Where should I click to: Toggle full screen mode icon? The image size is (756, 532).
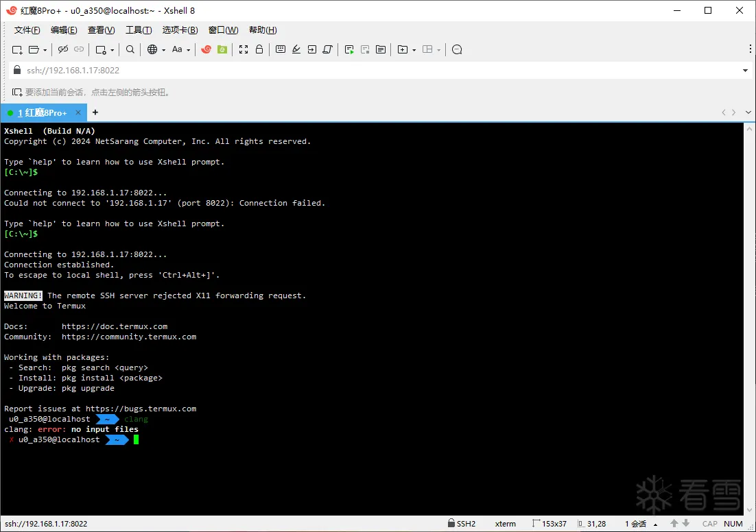point(244,49)
